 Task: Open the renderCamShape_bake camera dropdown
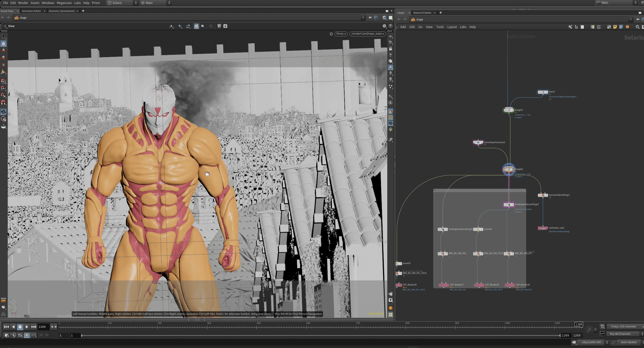368,34
